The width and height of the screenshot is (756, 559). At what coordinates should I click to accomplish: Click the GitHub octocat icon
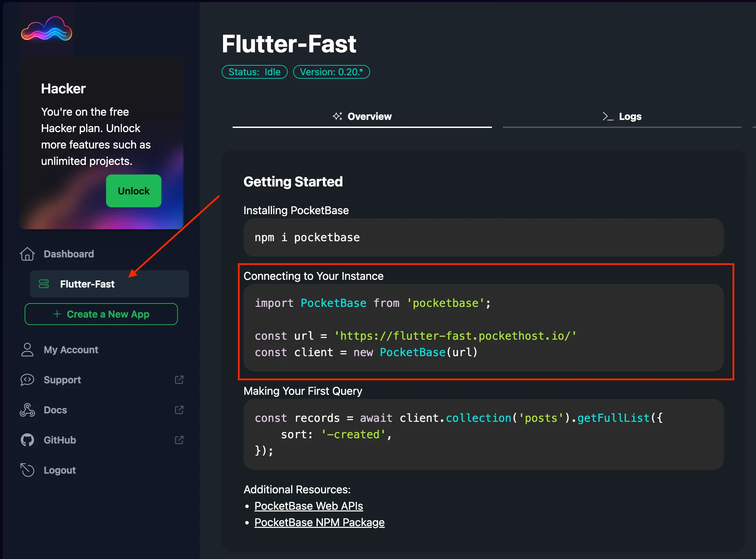27,440
